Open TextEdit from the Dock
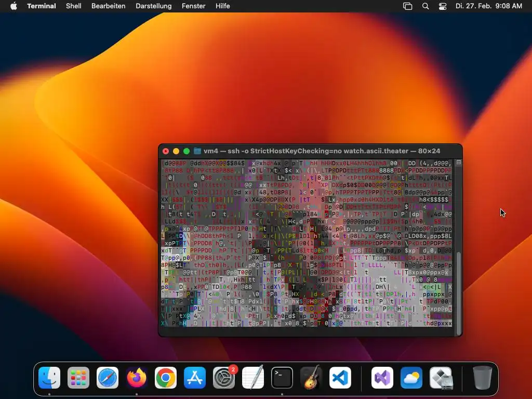This screenshot has height=399, width=532. (253, 378)
